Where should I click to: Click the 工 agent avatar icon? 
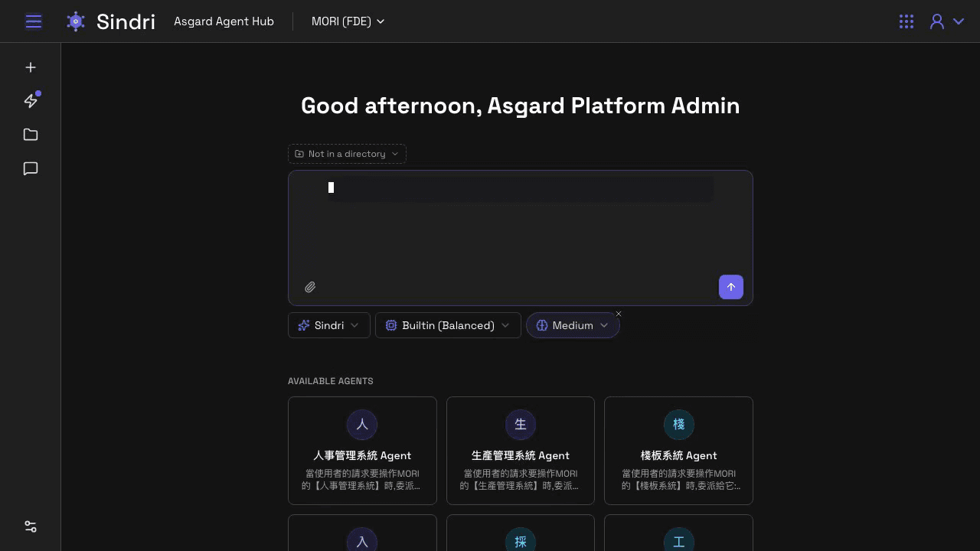click(x=678, y=540)
